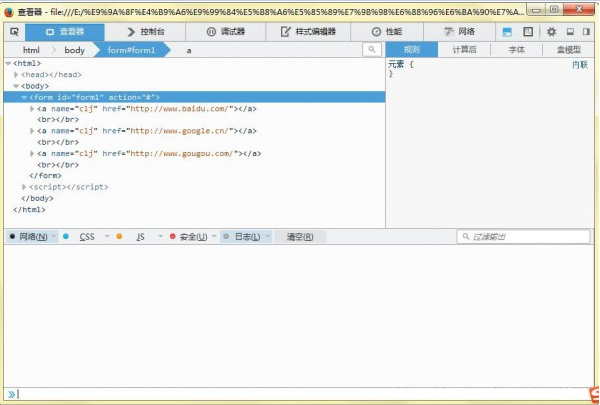
Task: Open developer tools settings gear
Action: [551, 32]
